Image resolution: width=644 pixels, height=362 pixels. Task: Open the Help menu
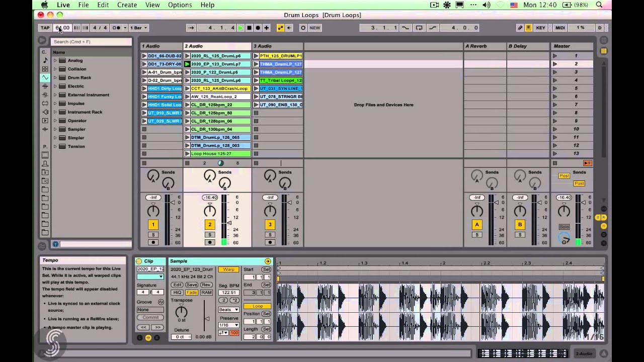coord(207,5)
